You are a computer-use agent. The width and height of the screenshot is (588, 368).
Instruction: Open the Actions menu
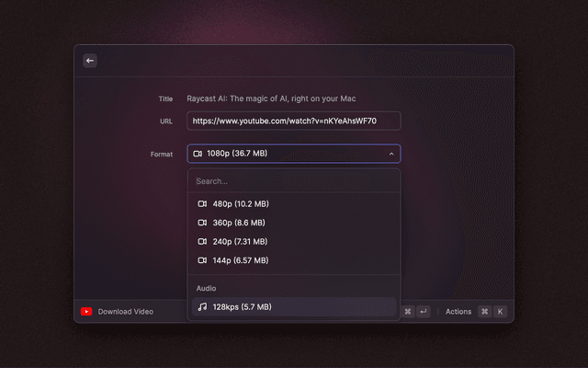(x=458, y=311)
